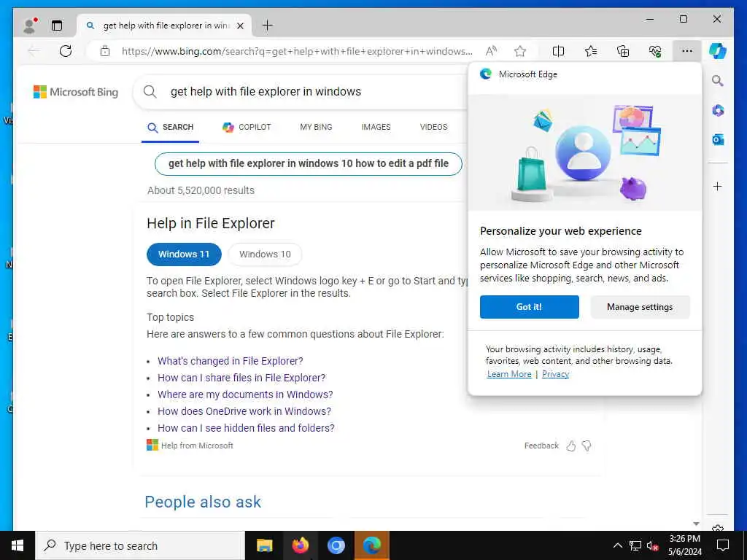The width and height of the screenshot is (747, 560).
Task: Open 'How can I share files' link
Action: tap(241, 378)
